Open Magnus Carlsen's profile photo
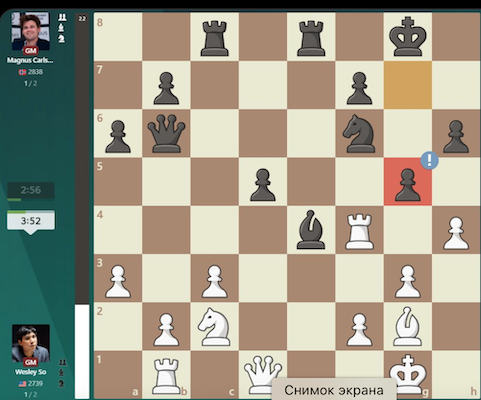 pos(31,31)
